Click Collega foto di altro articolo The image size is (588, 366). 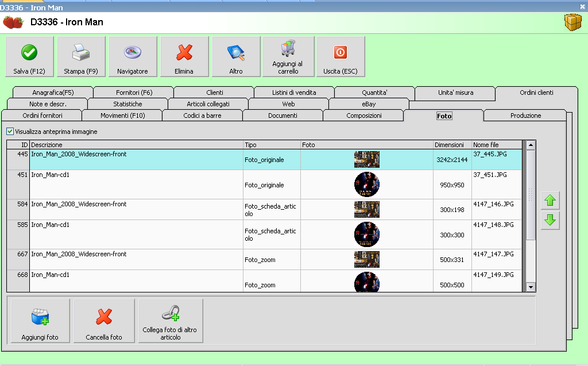[x=171, y=321]
